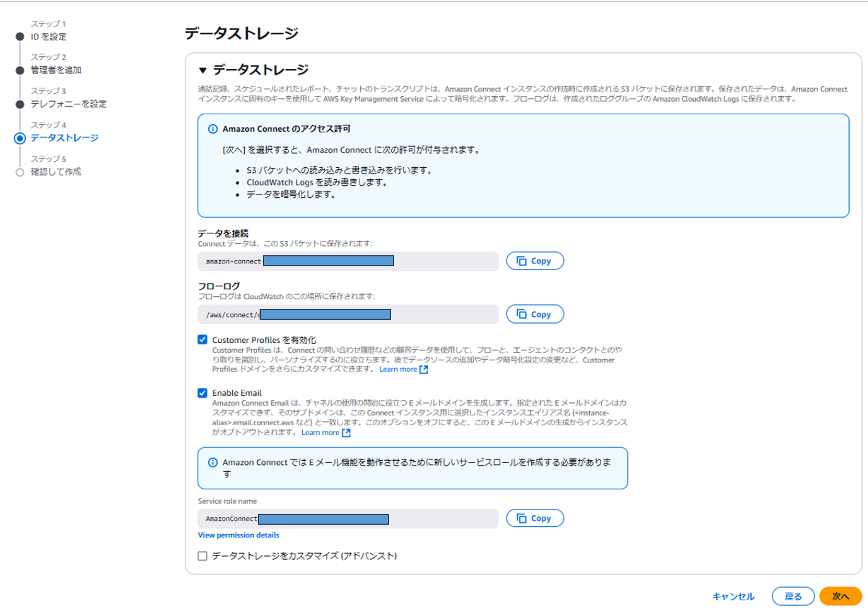Viewport: 868px width, 616px height.
Task: Open View permission details link
Action: click(x=238, y=535)
